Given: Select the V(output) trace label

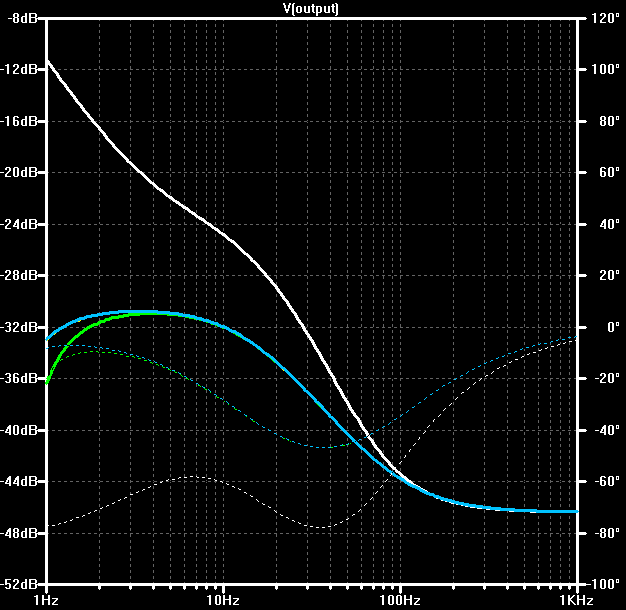Looking at the screenshot, I should 311,8.
